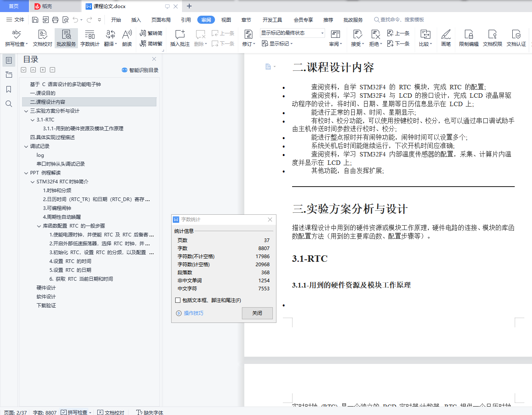Click the 文档认证 document certification icon
The image size is (532, 415).
(516, 34)
